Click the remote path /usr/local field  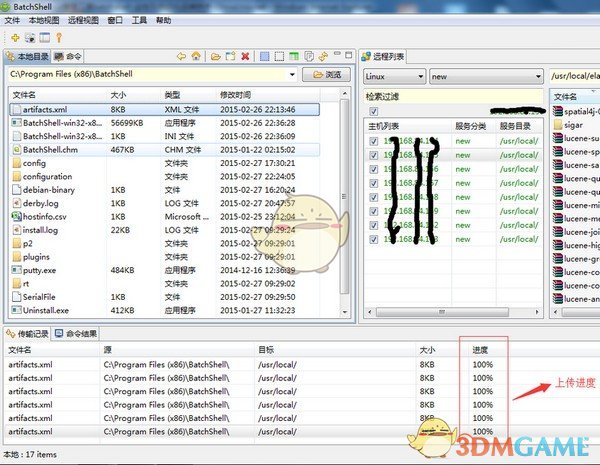pos(575,76)
